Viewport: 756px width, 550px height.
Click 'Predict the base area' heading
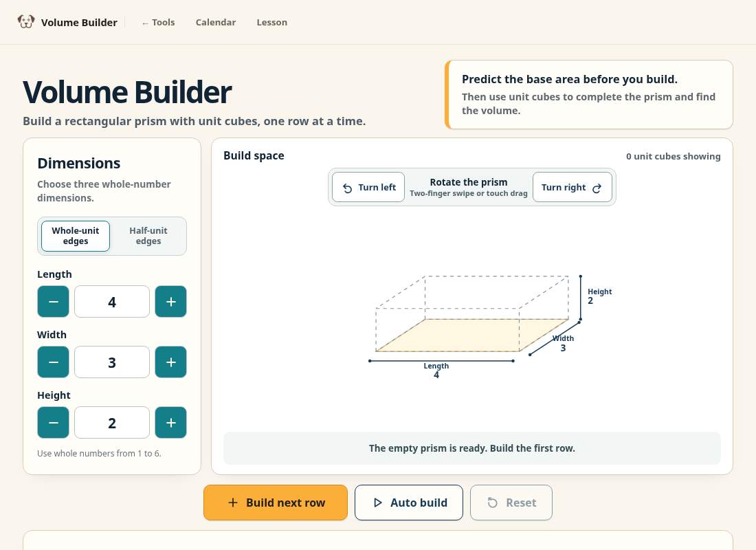pos(570,79)
